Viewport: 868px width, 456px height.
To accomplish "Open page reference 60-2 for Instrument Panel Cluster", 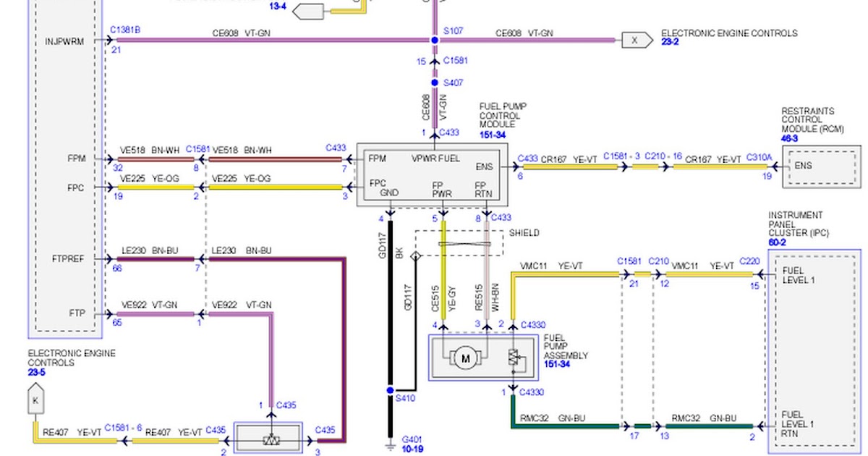I will (776, 242).
